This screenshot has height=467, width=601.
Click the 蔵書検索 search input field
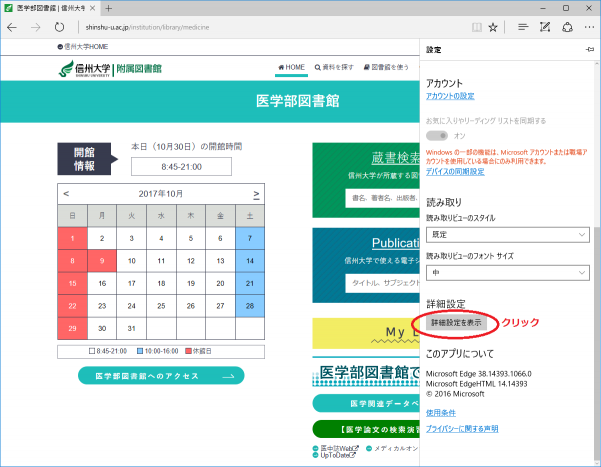pos(382,198)
